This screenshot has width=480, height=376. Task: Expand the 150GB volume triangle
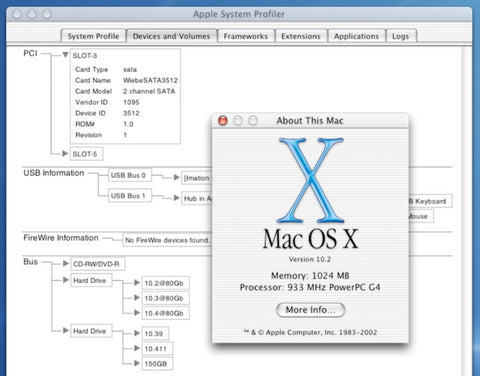click(x=137, y=363)
